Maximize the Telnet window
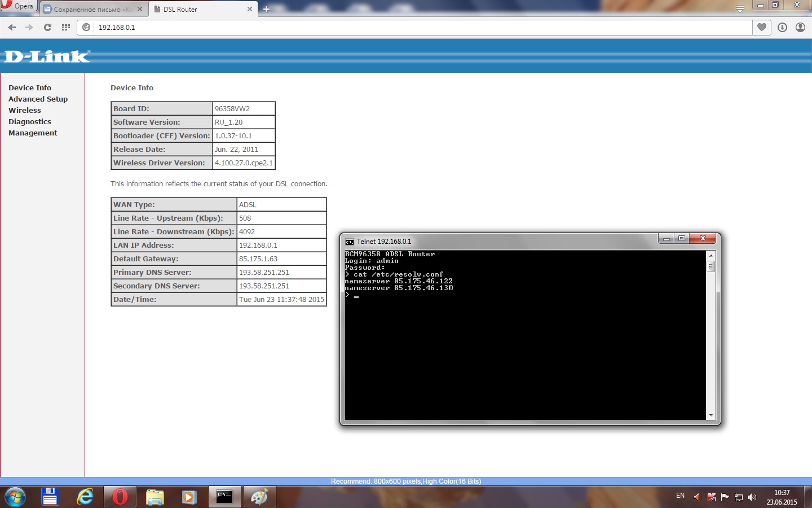The height and width of the screenshot is (508, 812). pos(681,239)
